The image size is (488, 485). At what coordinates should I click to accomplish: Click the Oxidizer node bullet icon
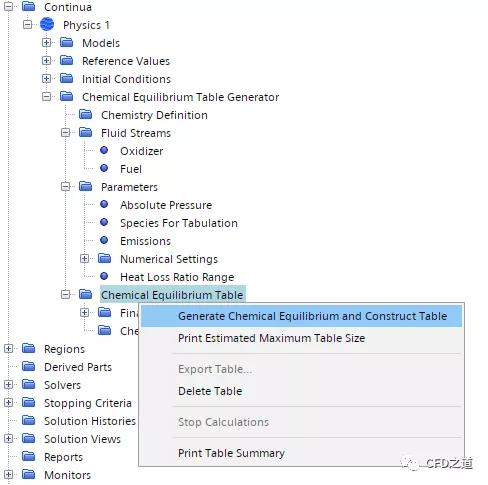[104, 150]
